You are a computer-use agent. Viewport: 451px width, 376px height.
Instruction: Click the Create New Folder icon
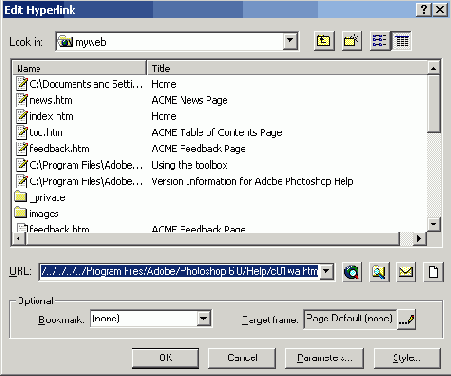351,41
